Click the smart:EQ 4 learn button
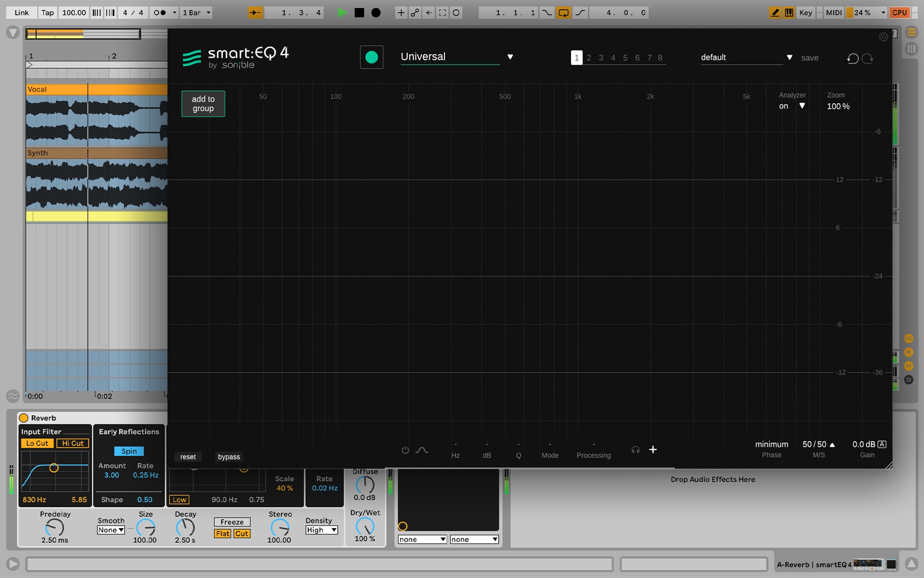Screen dimensions: 924x578 point(371,57)
